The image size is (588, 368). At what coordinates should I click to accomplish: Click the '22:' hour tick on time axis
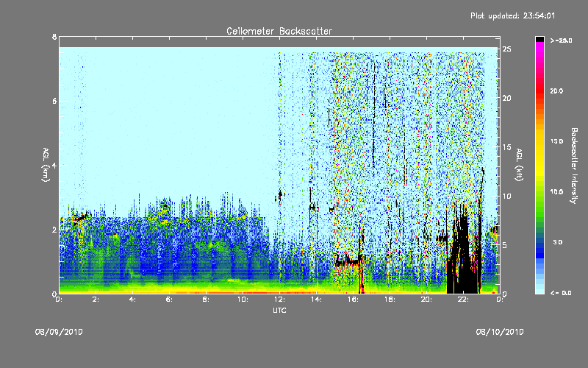pos(464,300)
